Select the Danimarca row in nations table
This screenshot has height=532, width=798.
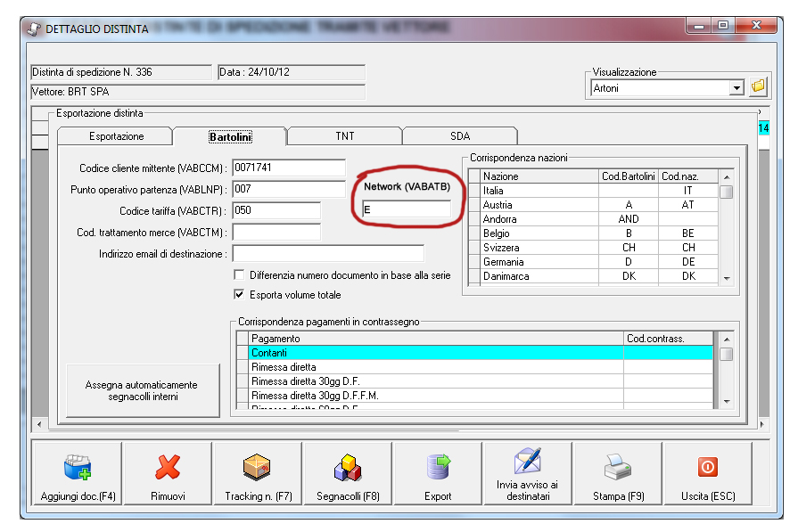(594, 276)
